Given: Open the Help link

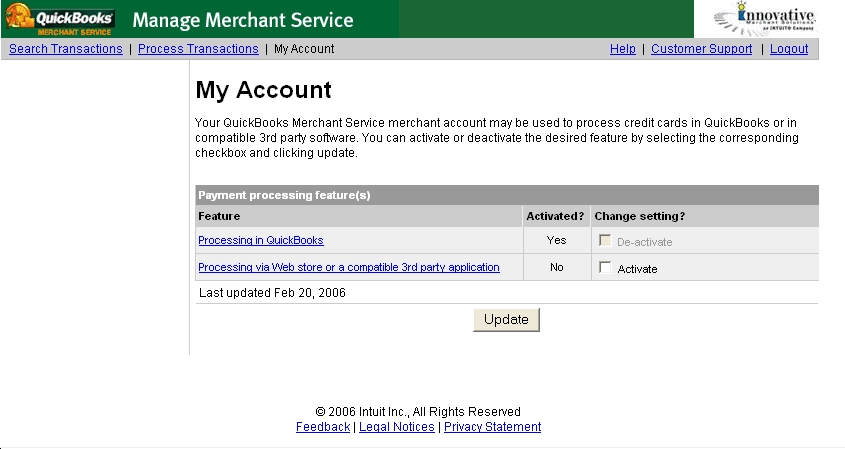Looking at the screenshot, I should tap(622, 49).
